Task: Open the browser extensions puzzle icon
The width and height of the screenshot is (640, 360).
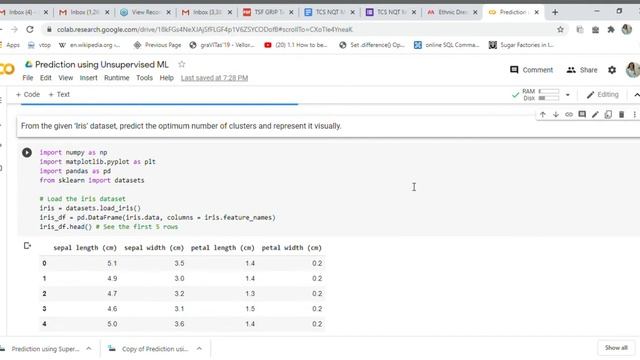Action: [611, 29]
